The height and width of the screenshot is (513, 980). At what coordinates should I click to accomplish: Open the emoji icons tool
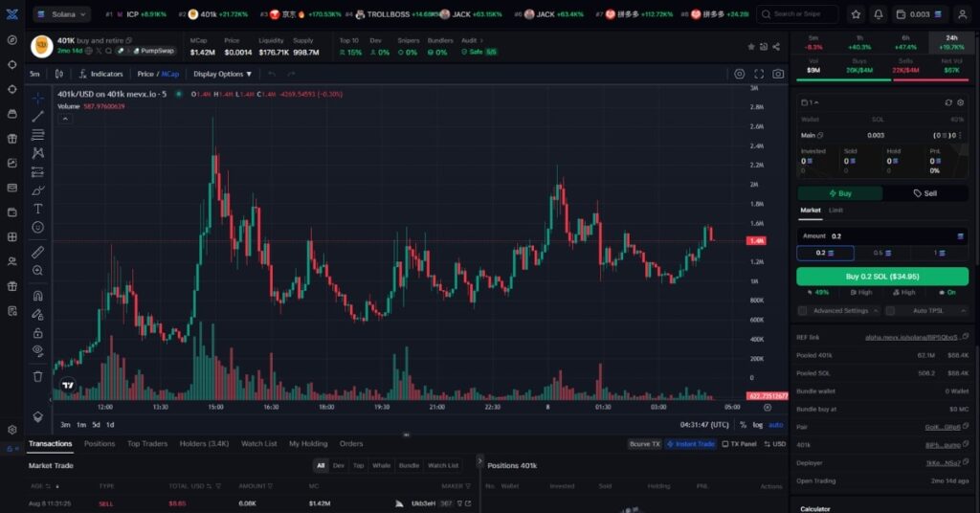pyautogui.click(x=38, y=228)
